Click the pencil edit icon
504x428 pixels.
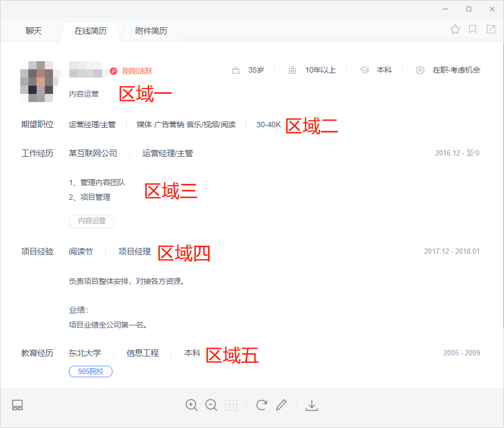(281, 405)
